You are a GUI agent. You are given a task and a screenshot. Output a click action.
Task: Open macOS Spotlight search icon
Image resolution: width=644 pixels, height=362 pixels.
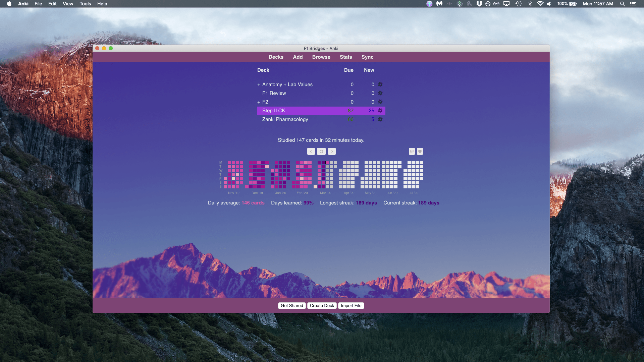pyautogui.click(x=622, y=4)
